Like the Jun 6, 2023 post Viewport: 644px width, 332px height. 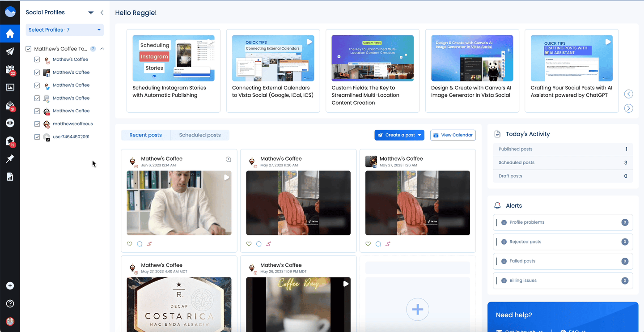click(130, 244)
